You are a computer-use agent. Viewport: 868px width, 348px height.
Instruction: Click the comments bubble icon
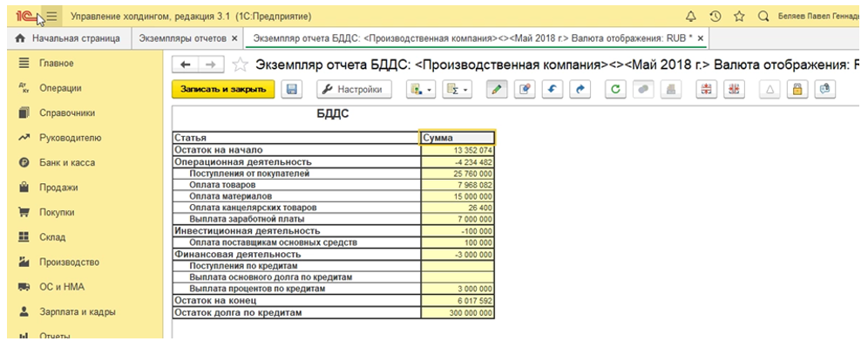tap(824, 89)
